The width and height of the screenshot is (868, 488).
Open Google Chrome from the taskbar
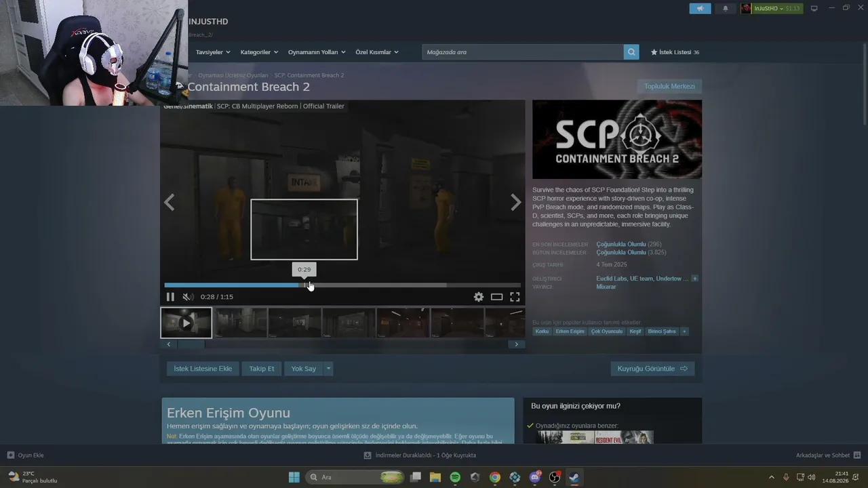[x=495, y=477]
